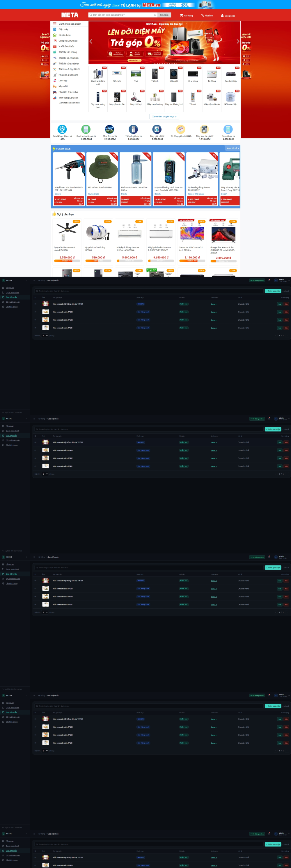Open the Bộ loe ống đồng Tasco item
This screenshot has height=868, width=291.
(x=202, y=179)
